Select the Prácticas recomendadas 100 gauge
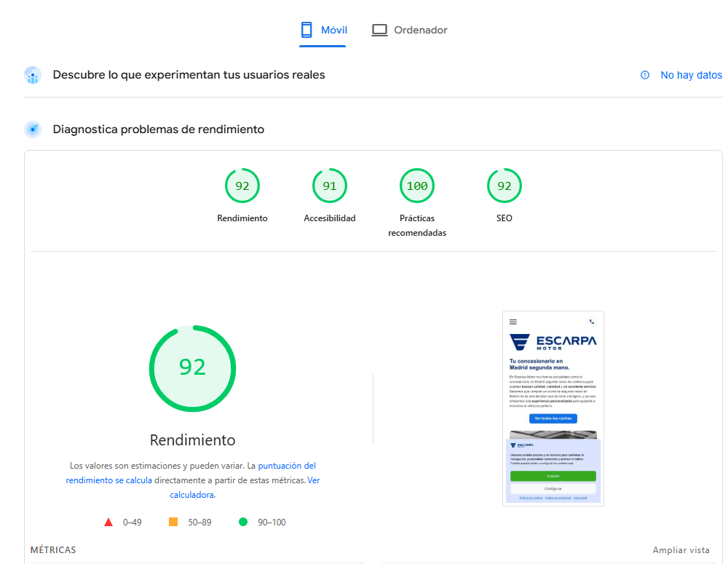 (x=417, y=186)
